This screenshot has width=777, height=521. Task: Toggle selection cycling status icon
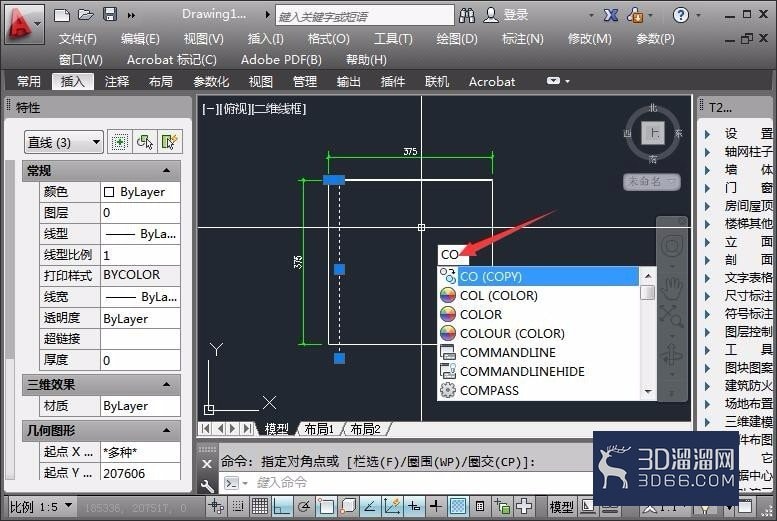(502, 506)
